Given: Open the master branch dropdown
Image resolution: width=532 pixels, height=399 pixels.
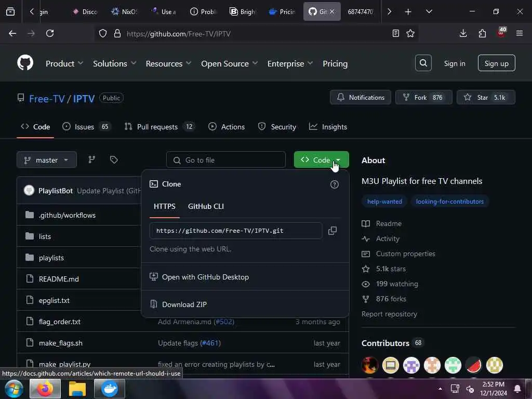Looking at the screenshot, I should 46,160.
